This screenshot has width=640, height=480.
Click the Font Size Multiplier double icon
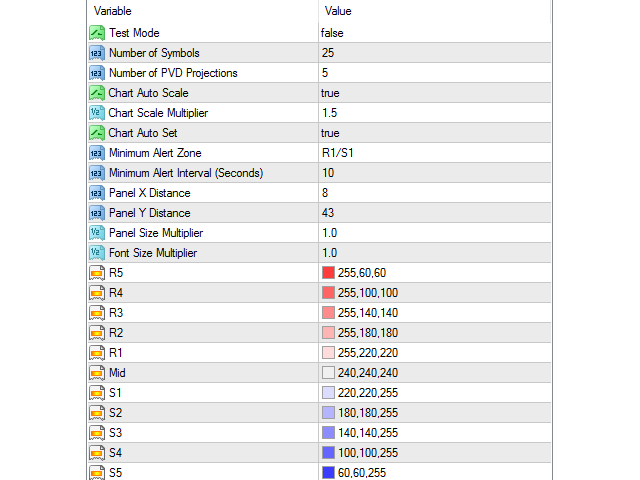point(97,253)
